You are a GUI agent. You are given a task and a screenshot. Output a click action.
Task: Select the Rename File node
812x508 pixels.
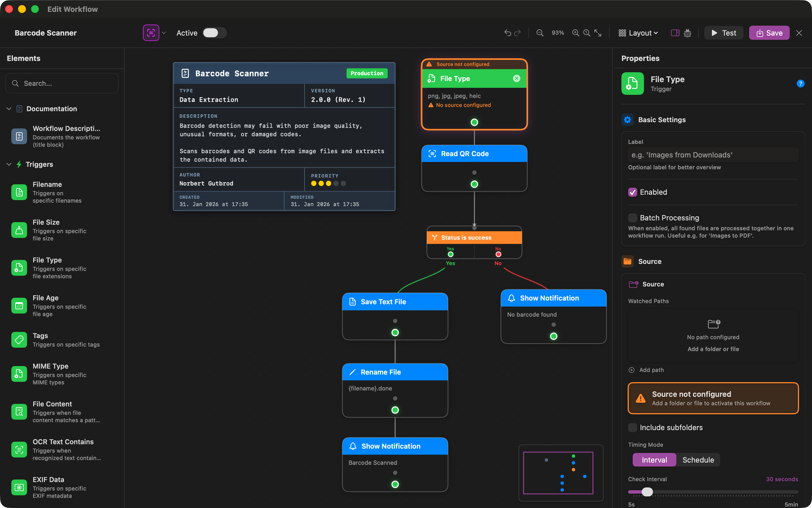coord(395,390)
